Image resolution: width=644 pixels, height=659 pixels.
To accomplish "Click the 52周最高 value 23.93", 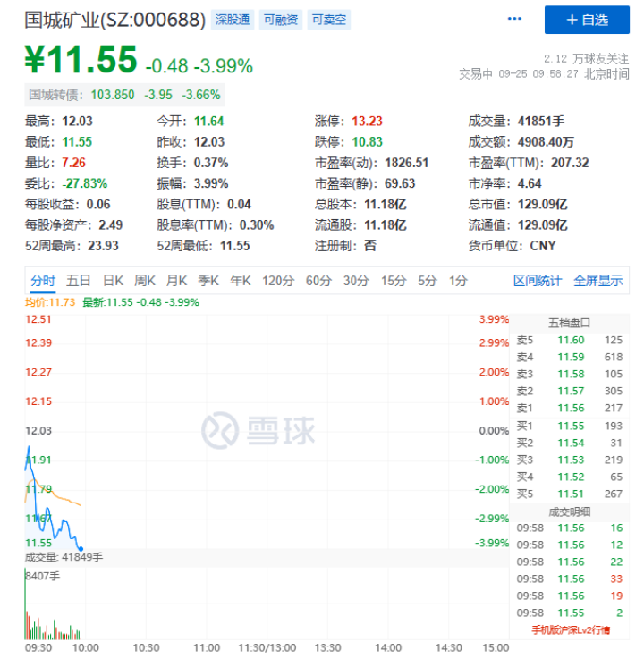I will [x=103, y=245].
